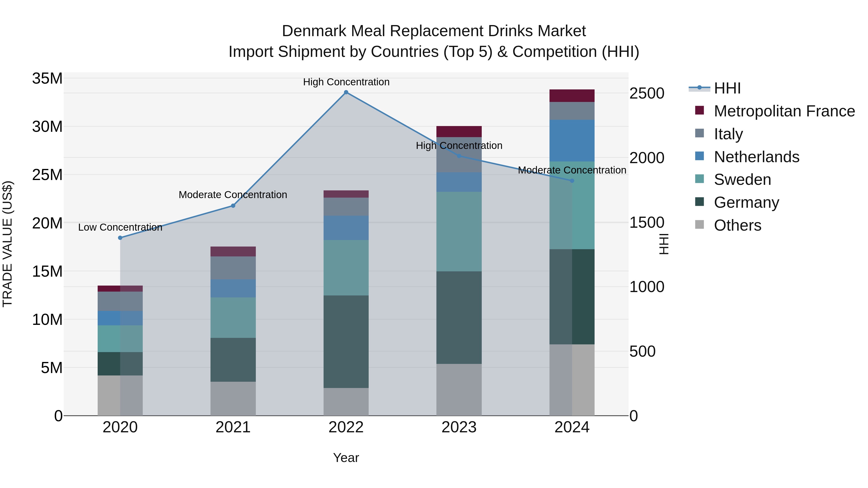868x488 pixels.
Task: Click the 1000 HHI axis tick label
Action: (647, 287)
